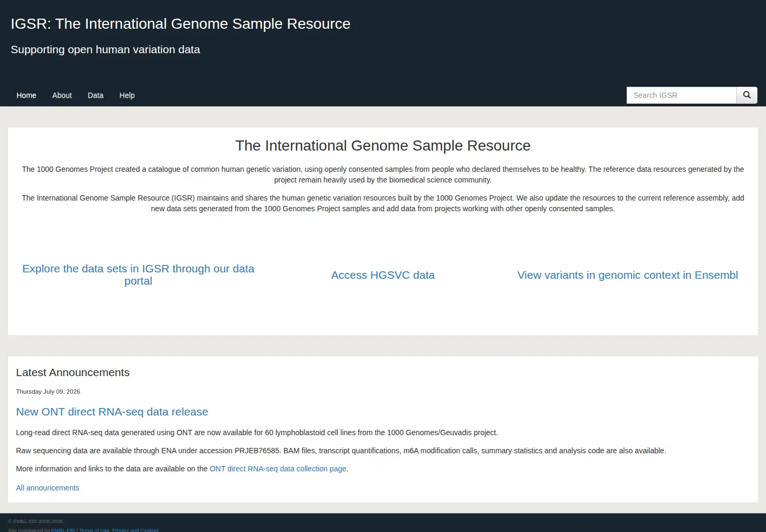The height and width of the screenshot is (532, 766).
Task: Open Terms of Use, Privacy and Cookies link
Action: (x=119, y=530)
